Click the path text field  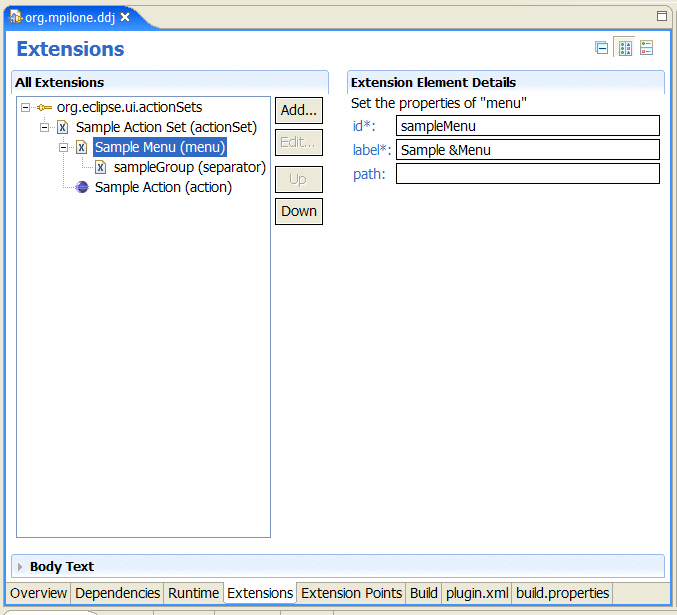click(527, 174)
